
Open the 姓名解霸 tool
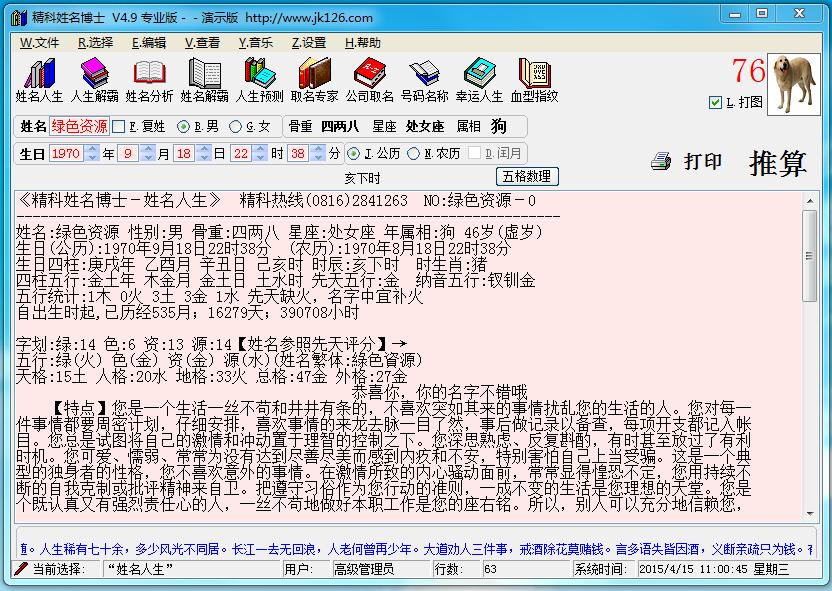tap(203, 79)
